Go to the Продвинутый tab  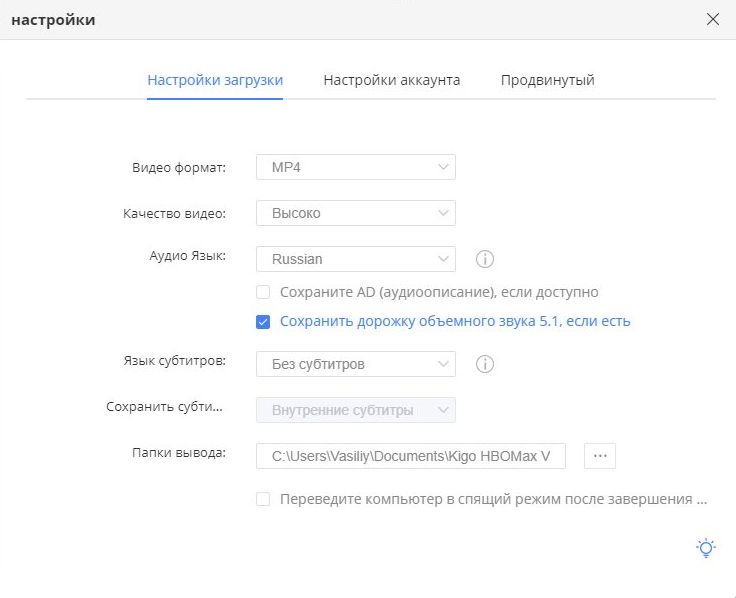547,80
